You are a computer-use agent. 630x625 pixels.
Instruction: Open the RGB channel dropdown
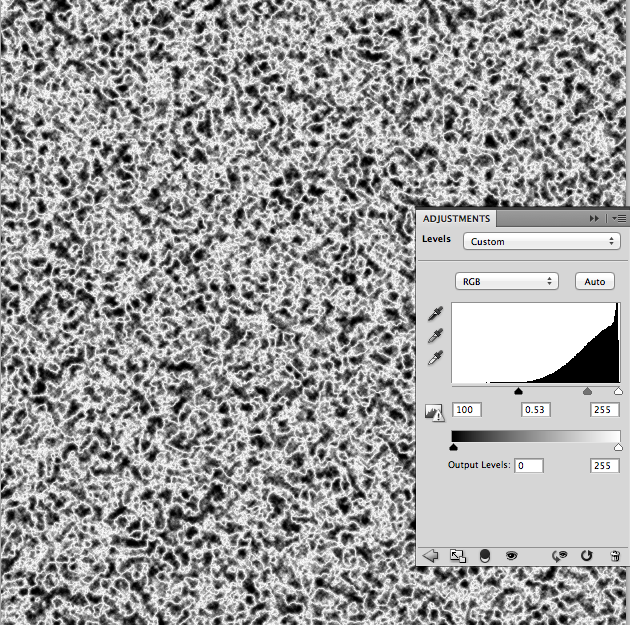pos(507,281)
